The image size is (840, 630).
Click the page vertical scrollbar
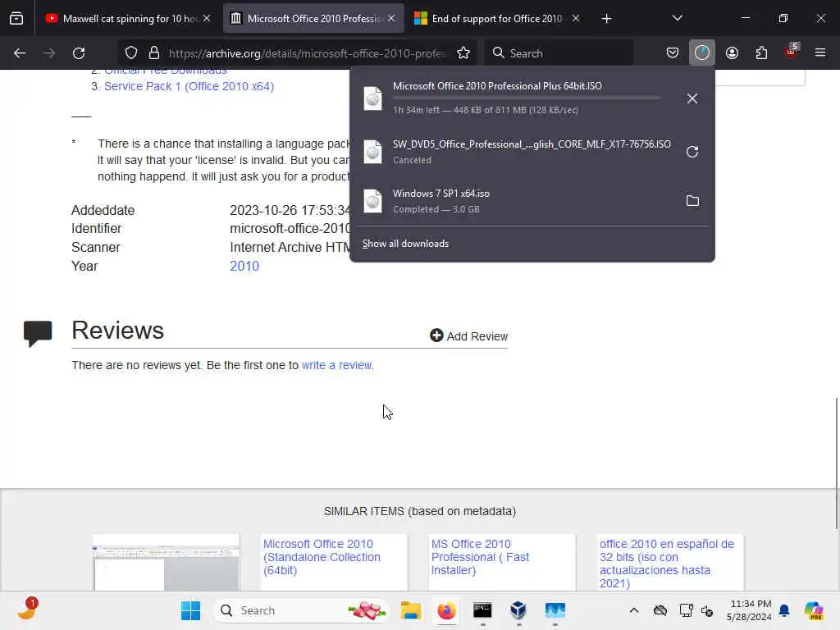pyautogui.click(x=836, y=463)
